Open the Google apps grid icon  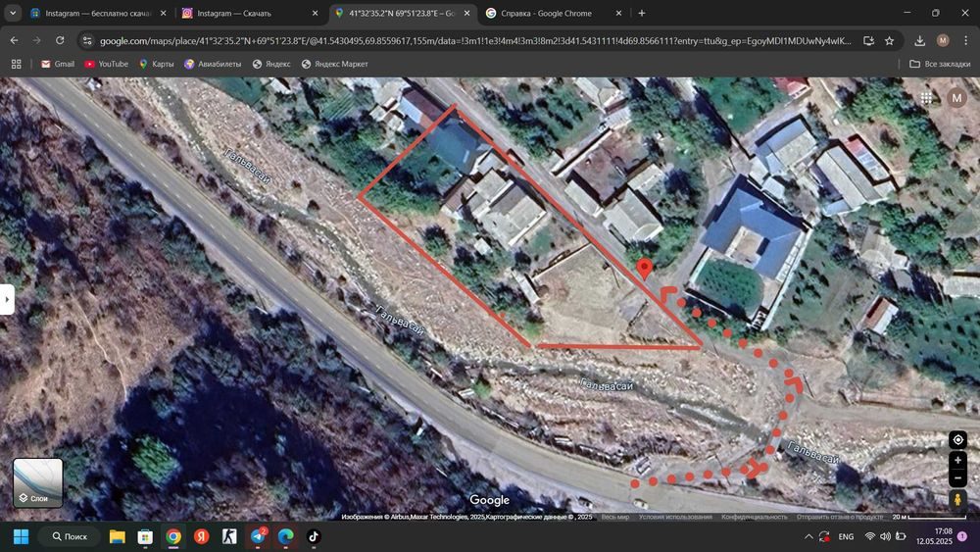(x=926, y=97)
